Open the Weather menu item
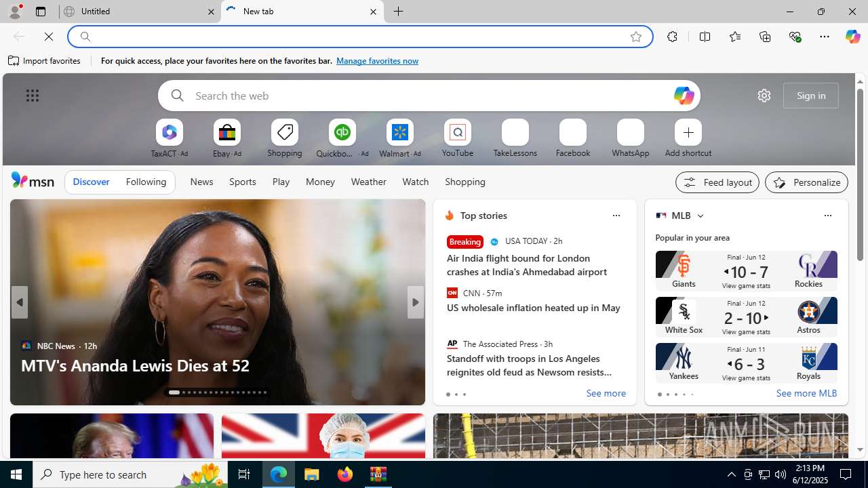The image size is (868, 488). [x=368, y=182]
